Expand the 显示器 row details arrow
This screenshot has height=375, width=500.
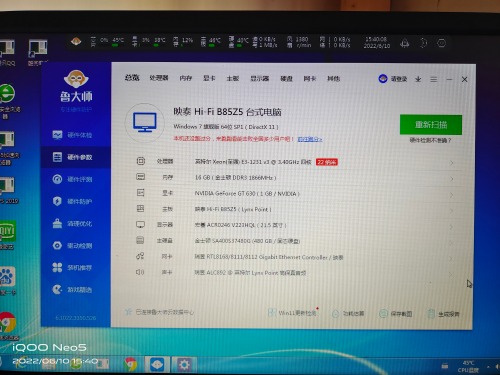point(451,227)
